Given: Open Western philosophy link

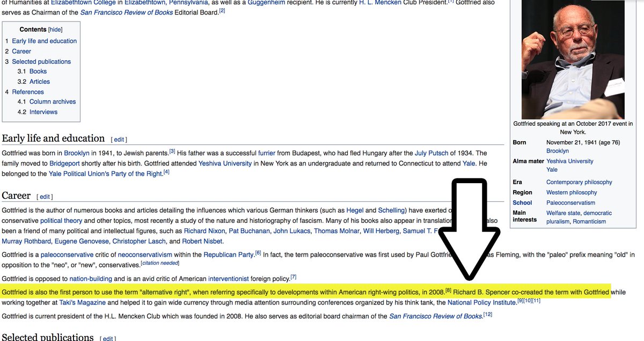Looking at the screenshot, I should click(572, 192).
